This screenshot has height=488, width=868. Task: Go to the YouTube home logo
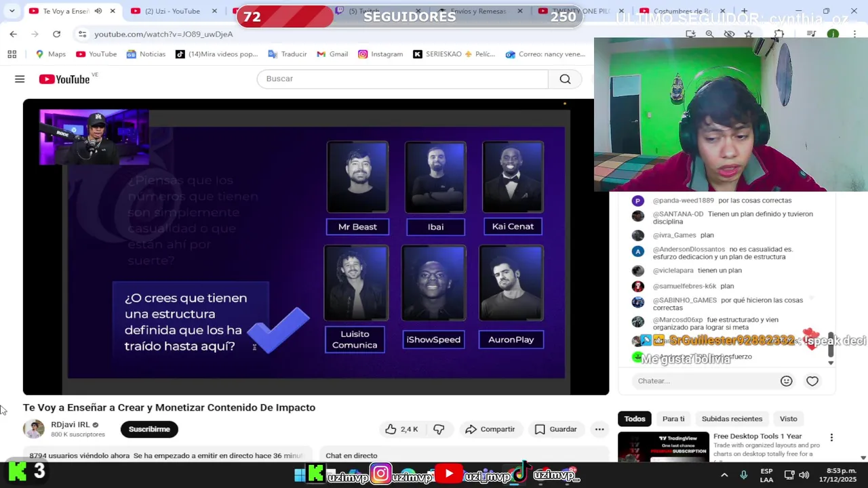(64, 79)
